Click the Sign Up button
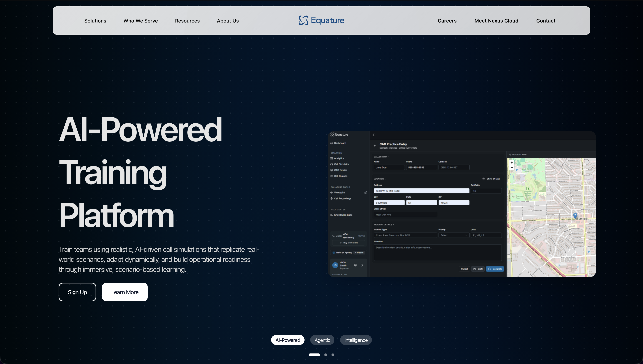 (77, 292)
